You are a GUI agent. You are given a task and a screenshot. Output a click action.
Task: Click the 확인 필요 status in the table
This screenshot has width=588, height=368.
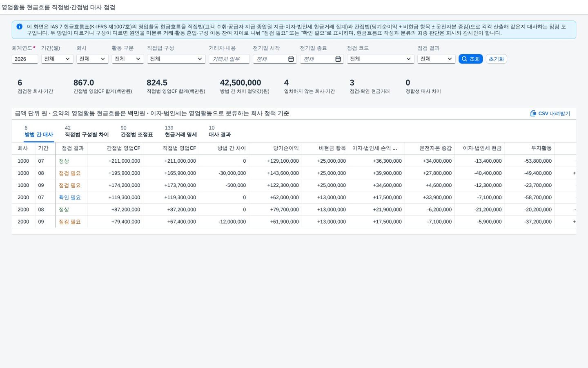tap(70, 197)
